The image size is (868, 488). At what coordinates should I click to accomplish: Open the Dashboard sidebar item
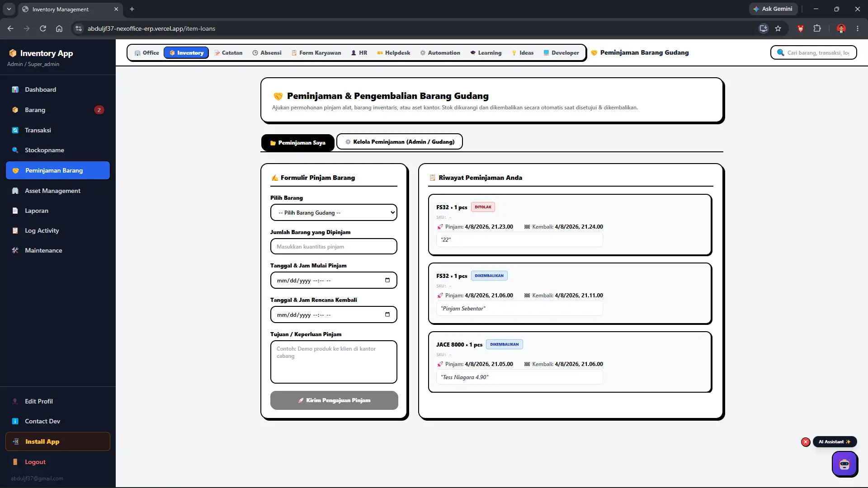click(x=58, y=89)
